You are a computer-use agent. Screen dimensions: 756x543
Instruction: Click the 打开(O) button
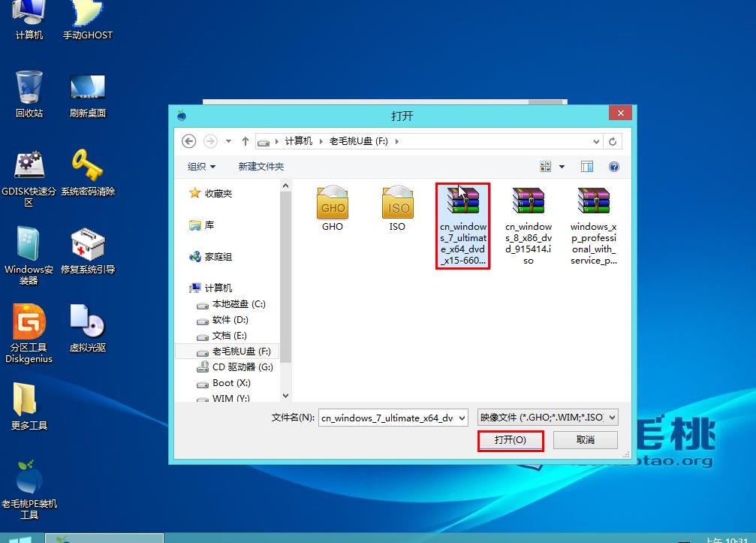click(x=511, y=441)
